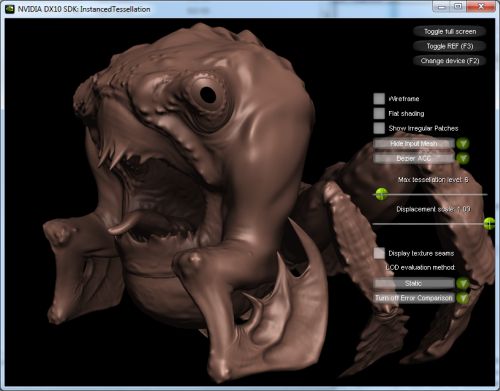Click green arrow beside Bezier ACC

tap(463, 158)
